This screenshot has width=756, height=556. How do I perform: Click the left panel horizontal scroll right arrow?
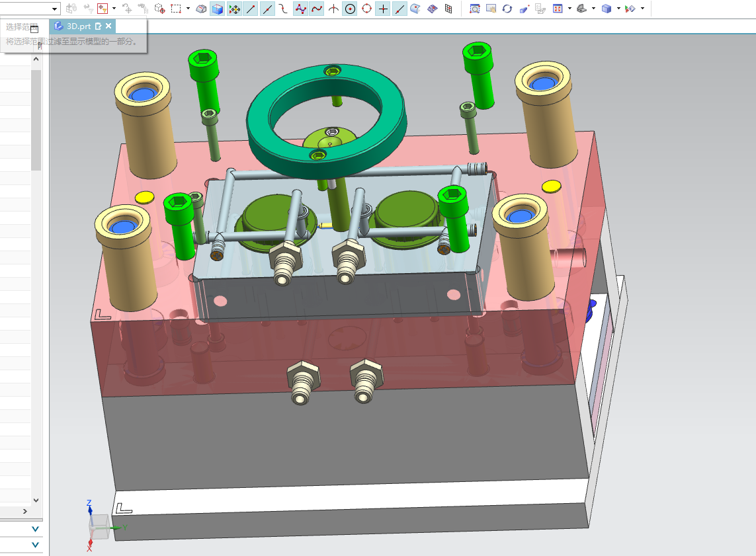tap(25, 511)
